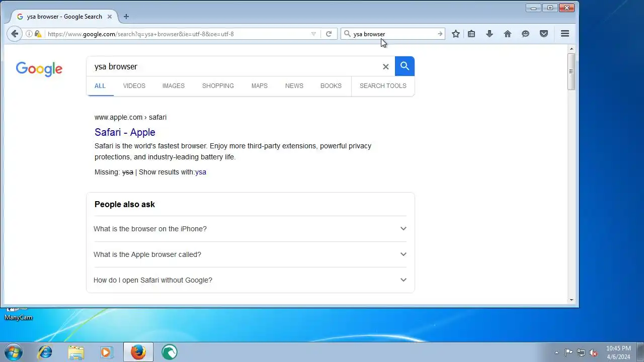Open the Hello chat smiley icon
The width and height of the screenshot is (644, 362).
coord(525,34)
